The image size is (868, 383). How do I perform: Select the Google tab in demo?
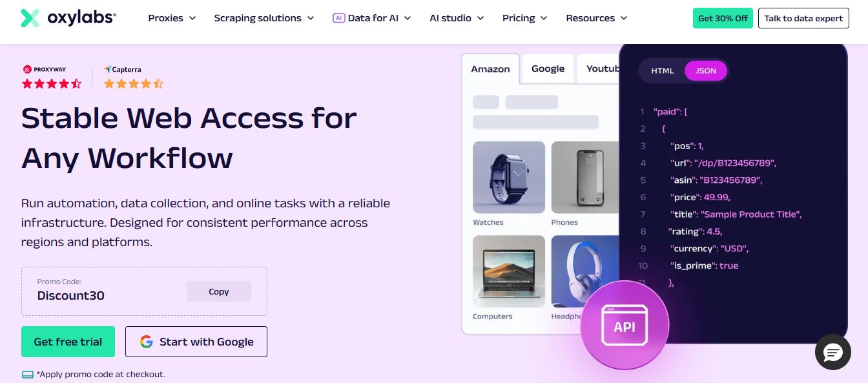[548, 68]
